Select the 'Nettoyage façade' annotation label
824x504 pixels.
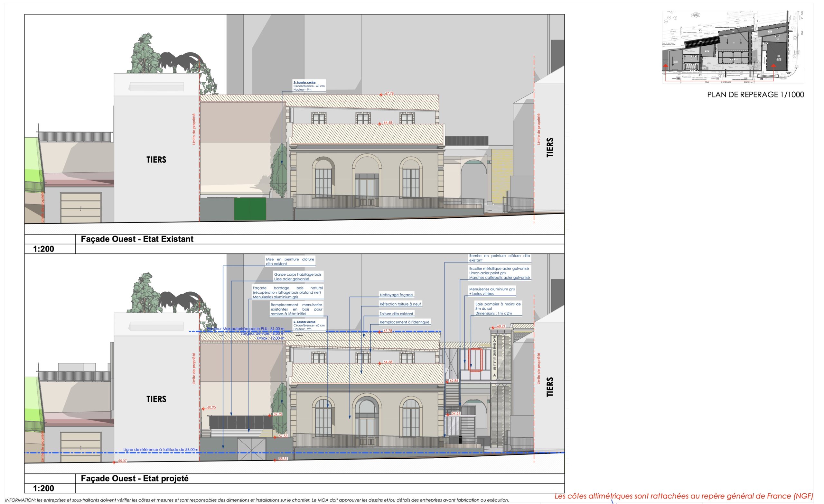point(396,295)
